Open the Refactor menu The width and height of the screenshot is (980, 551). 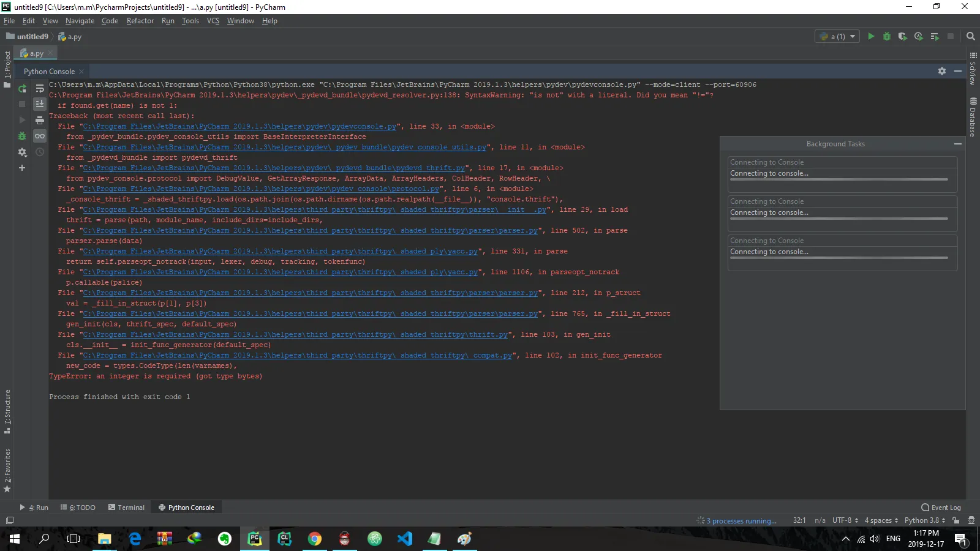(x=140, y=21)
